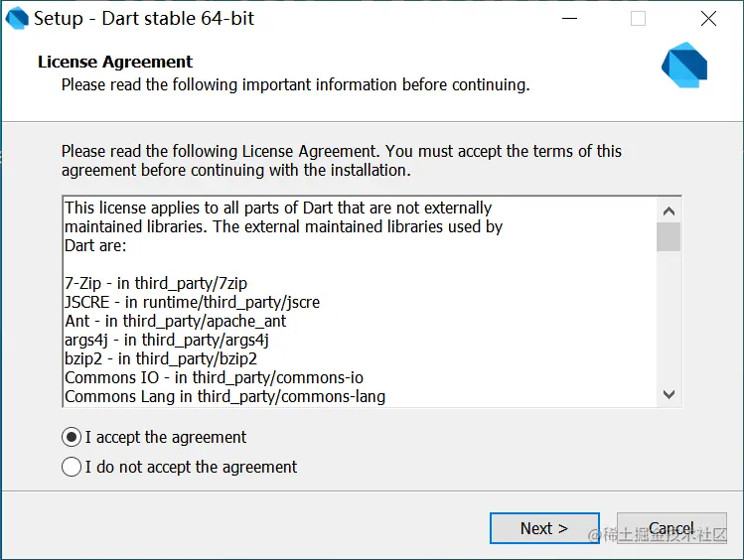Click empty scrollbar track below the thumb
The image size is (744, 560).
(x=670, y=317)
